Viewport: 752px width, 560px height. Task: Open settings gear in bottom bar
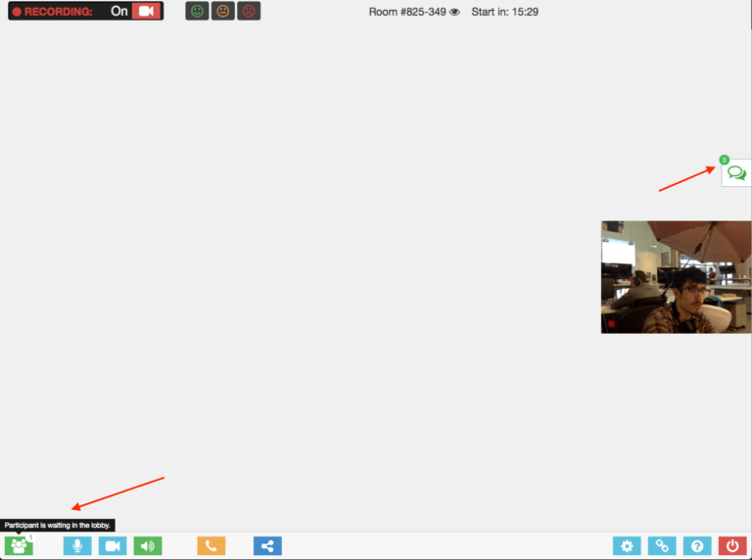(x=627, y=545)
